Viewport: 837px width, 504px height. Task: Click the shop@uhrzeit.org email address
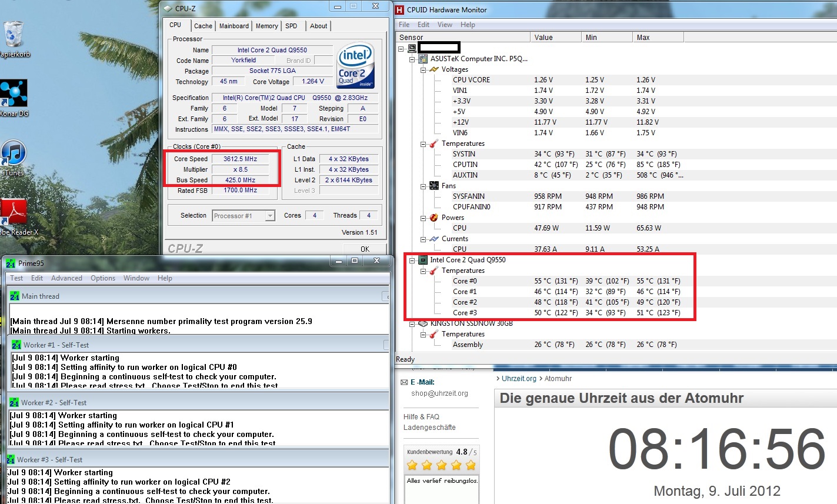(x=439, y=393)
